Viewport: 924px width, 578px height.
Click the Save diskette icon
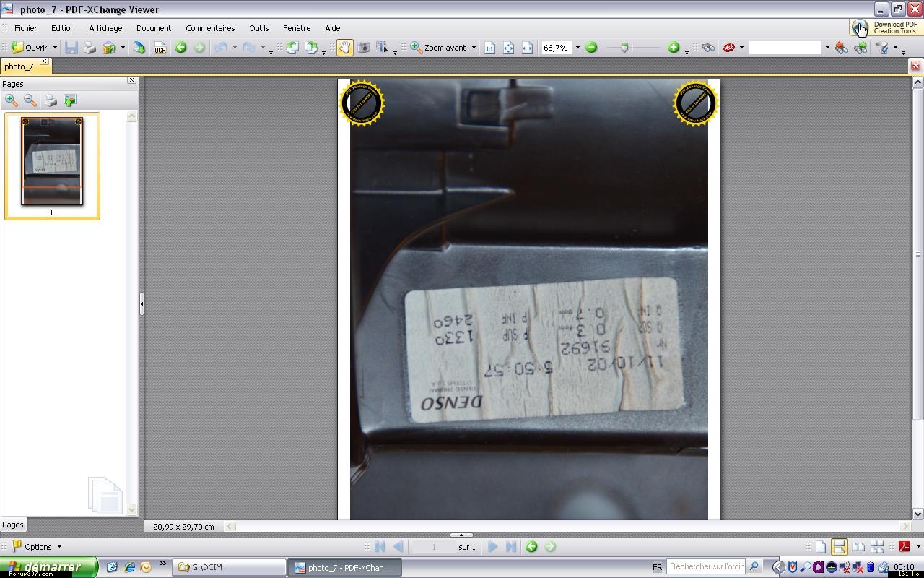pos(71,48)
